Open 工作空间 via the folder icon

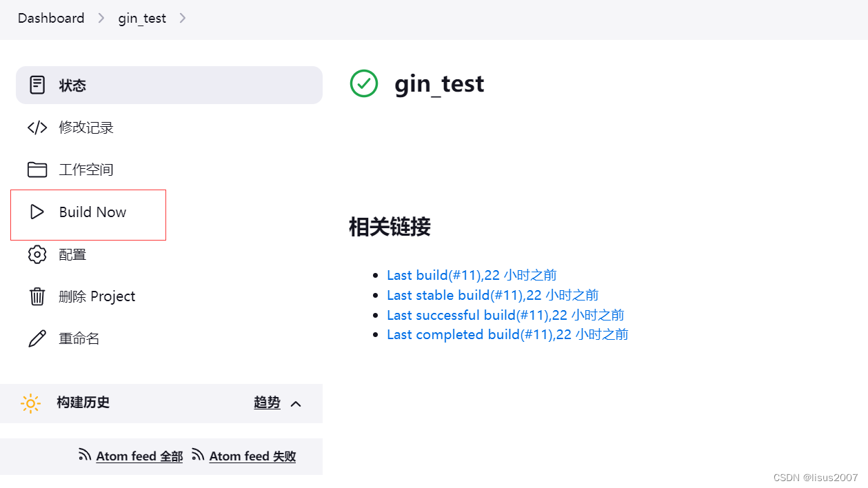(x=37, y=169)
